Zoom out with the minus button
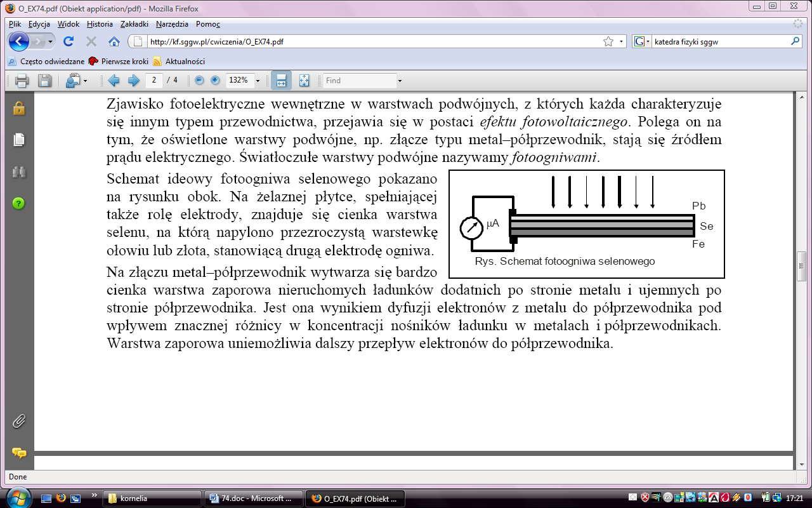 pyautogui.click(x=199, y=81)
